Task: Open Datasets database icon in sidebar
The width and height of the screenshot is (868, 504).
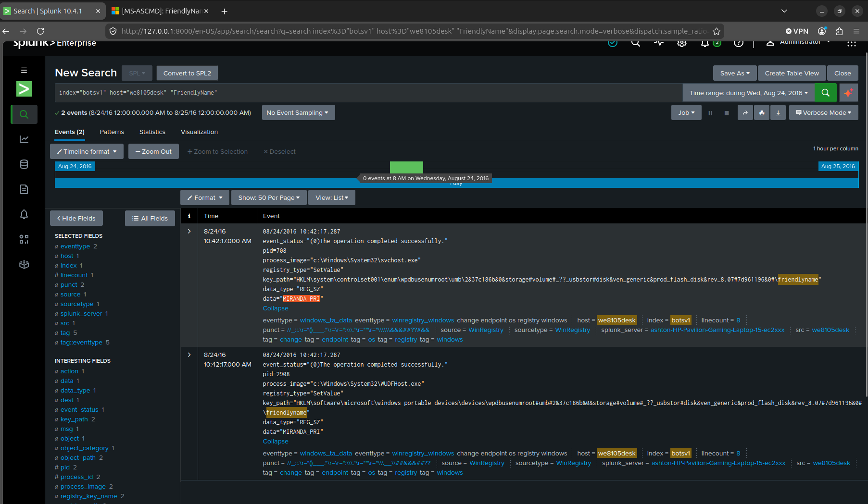Action: pyautogui.click(x=24, y=164)
